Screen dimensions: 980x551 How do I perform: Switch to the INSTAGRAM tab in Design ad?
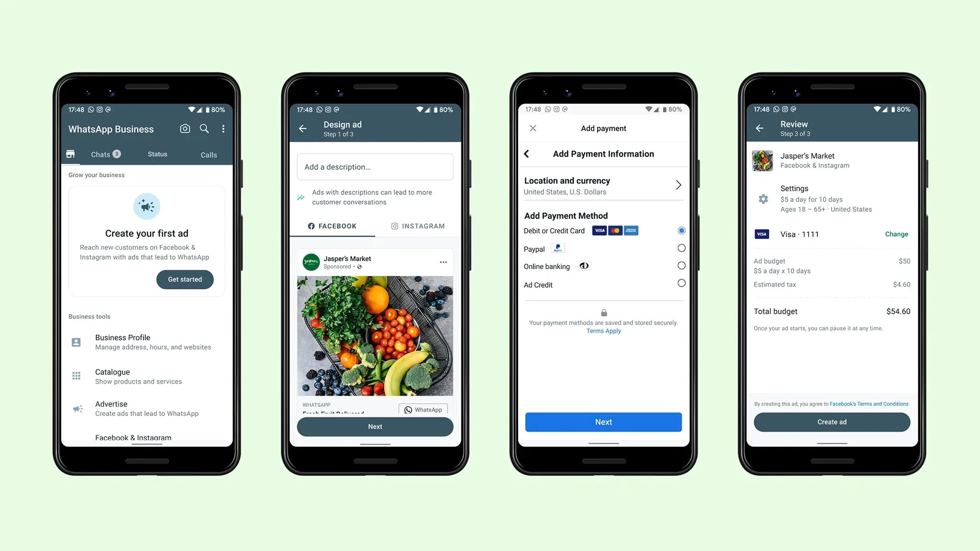[x=418, y=226]
